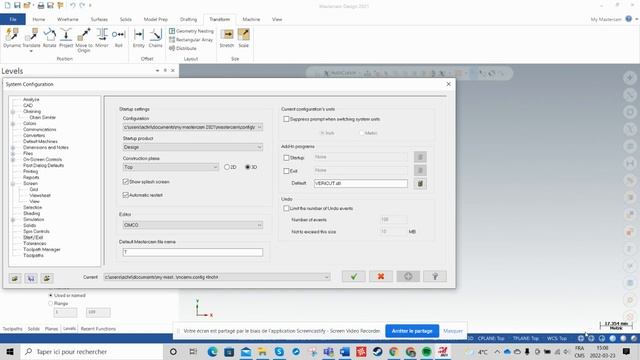Toggle Automatic restart checkbox
640x360 pixels.
[126, 195]
